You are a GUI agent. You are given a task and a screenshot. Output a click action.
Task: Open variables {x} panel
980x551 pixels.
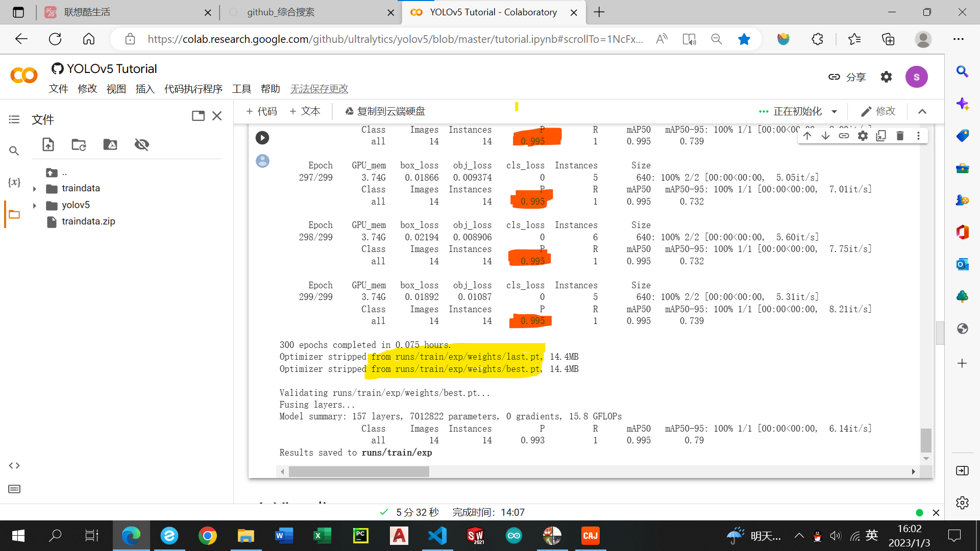tap(14, 182)
